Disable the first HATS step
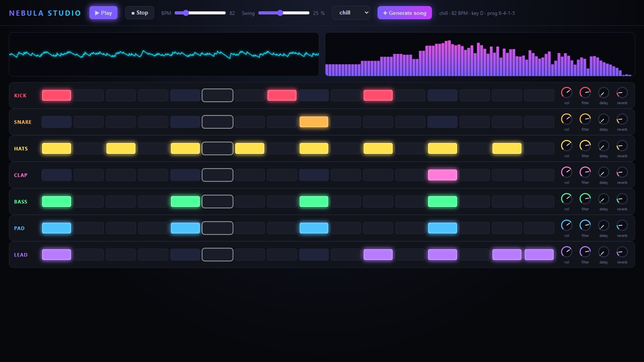Screen dimensions: 644x362 point(56,148)
